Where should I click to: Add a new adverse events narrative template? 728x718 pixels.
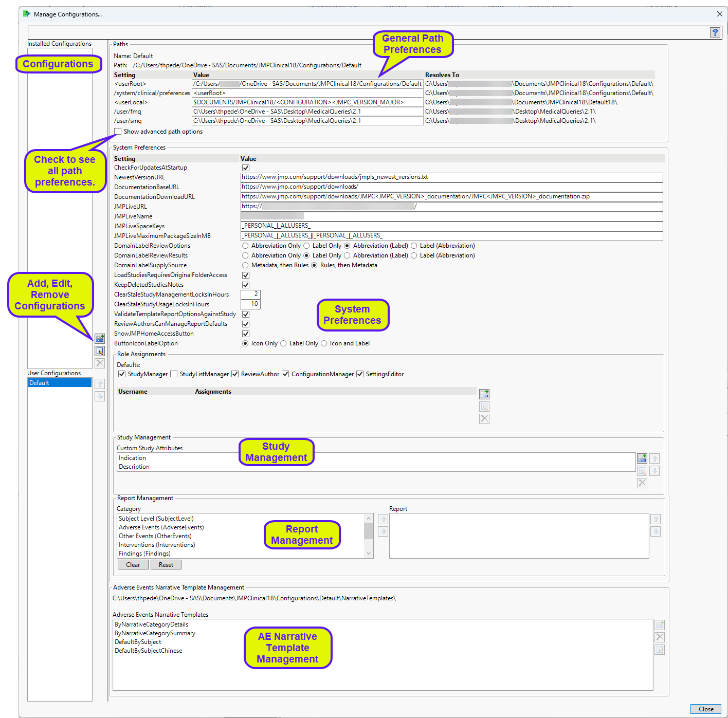click(659, 625)
